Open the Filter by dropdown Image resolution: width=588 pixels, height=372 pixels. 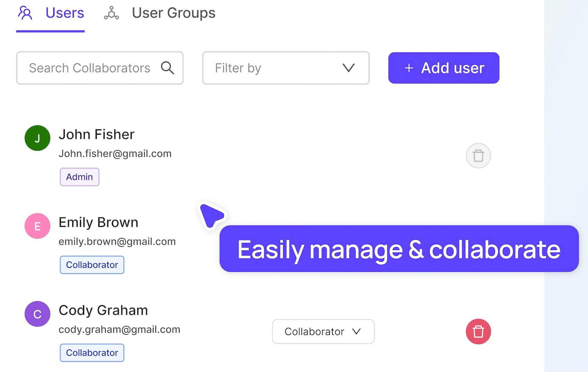pyautogui.click(x=285, y=68)
